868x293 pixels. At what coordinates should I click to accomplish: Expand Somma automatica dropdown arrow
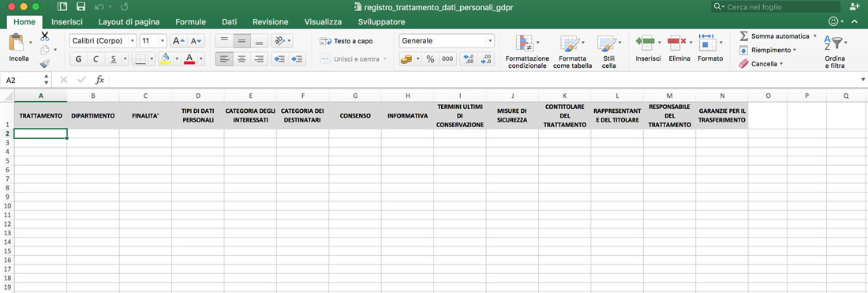click(x=815, y=36)
